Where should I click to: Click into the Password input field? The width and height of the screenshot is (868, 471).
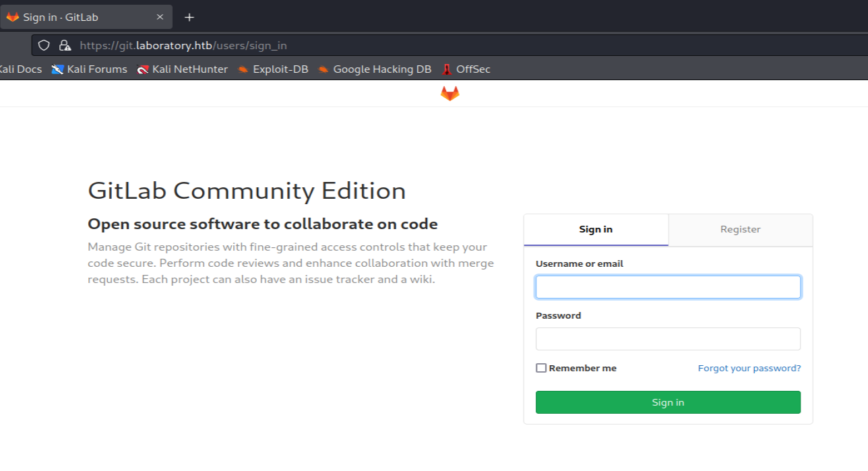pos(668,339)
